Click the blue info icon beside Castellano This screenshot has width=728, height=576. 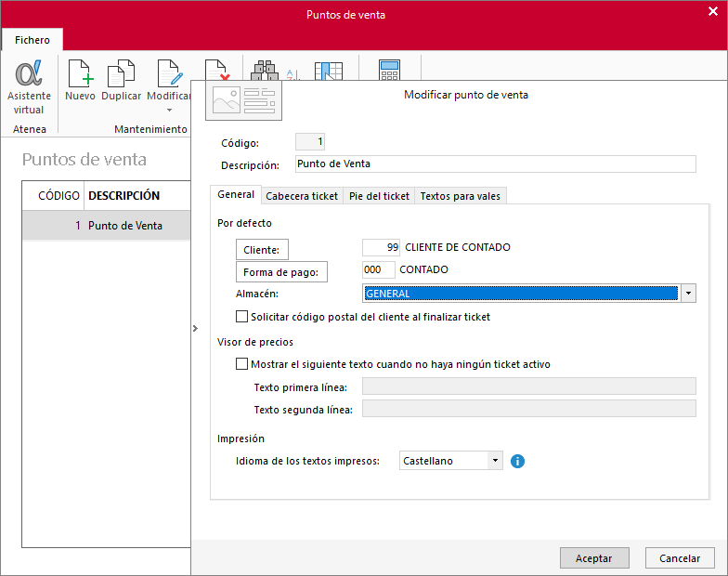tap(517, 461)
